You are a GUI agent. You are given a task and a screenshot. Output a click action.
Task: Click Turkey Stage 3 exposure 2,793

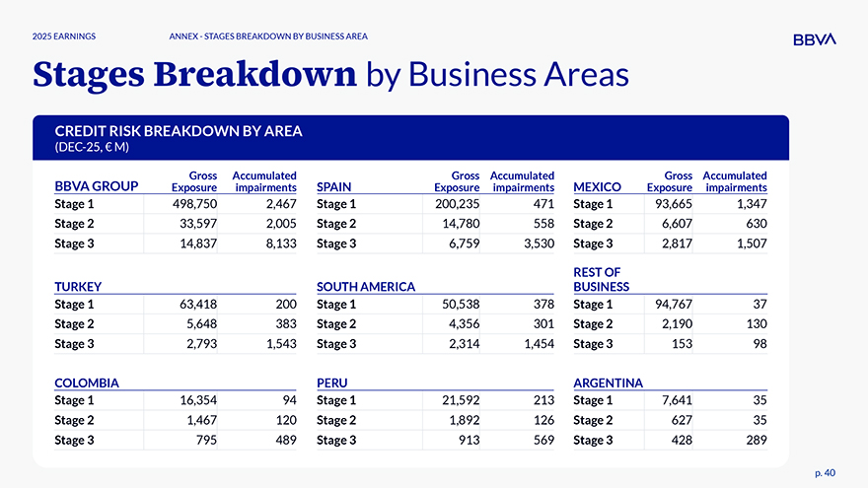pyautogui.click(x=201, y=344)
